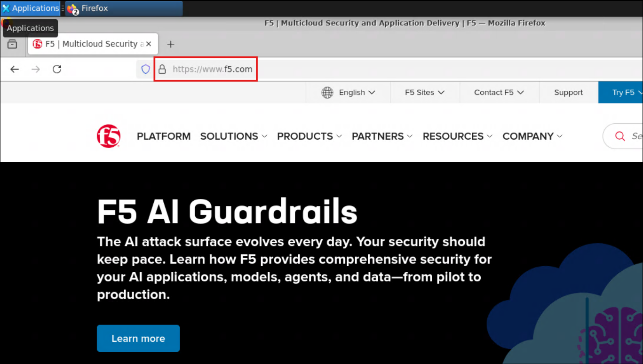This screenshot has height=364, width=643.
Task: Expand the SOLUTIONS navigation menu
Action: [x=234, y=136]
